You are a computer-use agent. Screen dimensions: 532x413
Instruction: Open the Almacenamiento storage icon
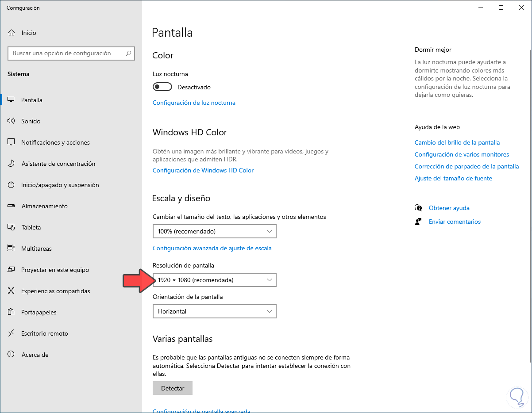12,206
